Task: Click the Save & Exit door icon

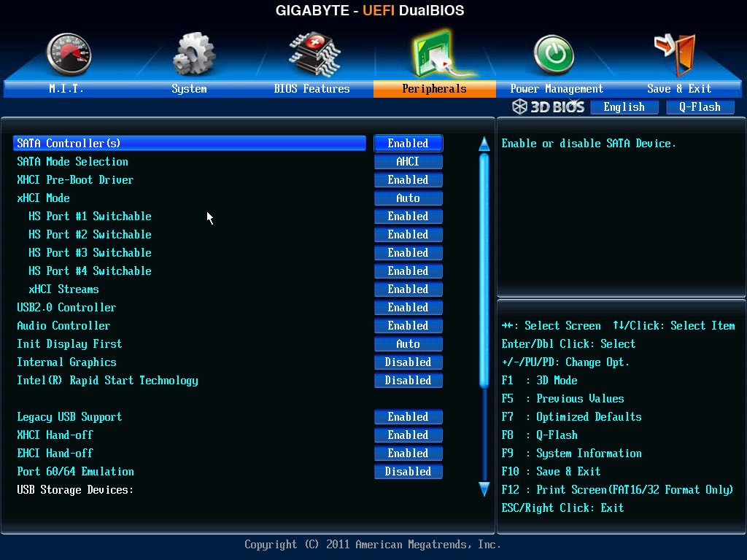Action: click(x=675, y=54)
